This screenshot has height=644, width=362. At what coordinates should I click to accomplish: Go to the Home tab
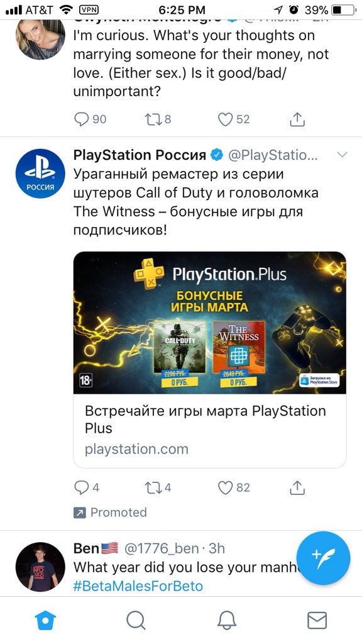45,620
